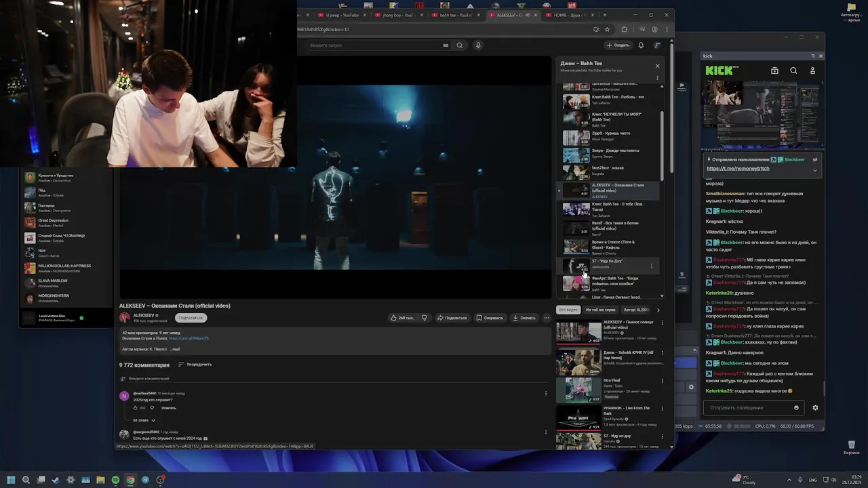Expand the 61 ответ replies
868x488 pixels.
pos(144,420)
